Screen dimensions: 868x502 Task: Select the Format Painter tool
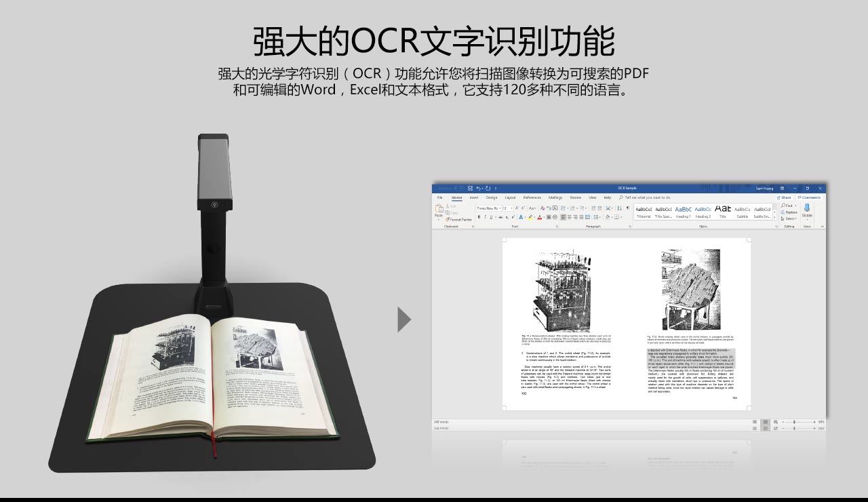pos(460,220)
